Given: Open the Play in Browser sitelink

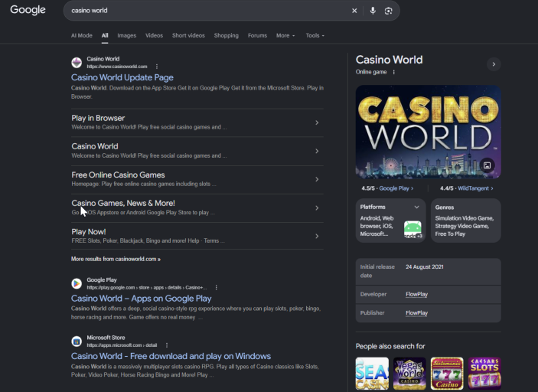Looking at the screenshot, I should (98, 118).
